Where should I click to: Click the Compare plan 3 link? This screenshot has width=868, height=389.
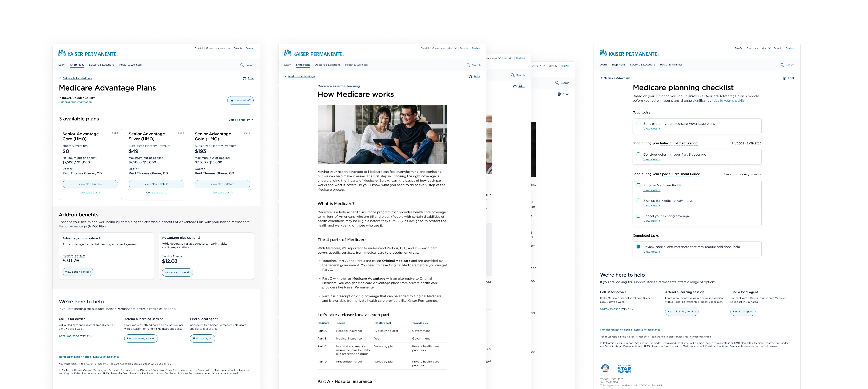(x=222, y=193)
